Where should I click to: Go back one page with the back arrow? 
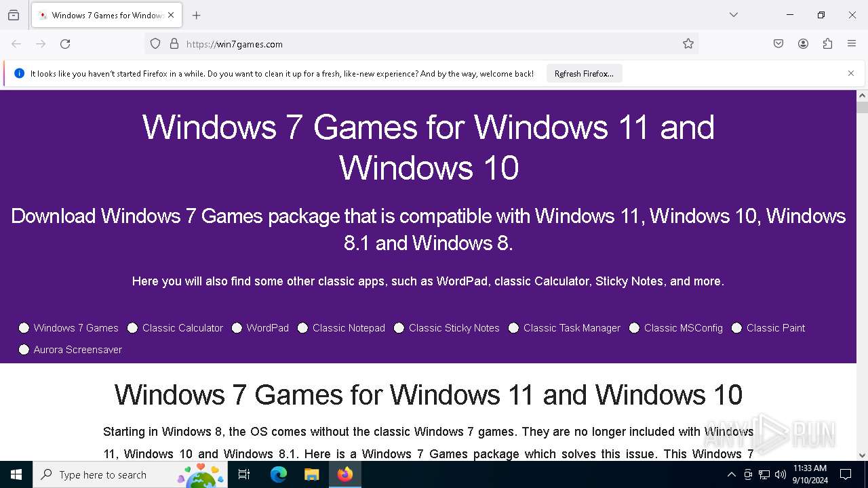pyautogui.click(x=16, y=44)
